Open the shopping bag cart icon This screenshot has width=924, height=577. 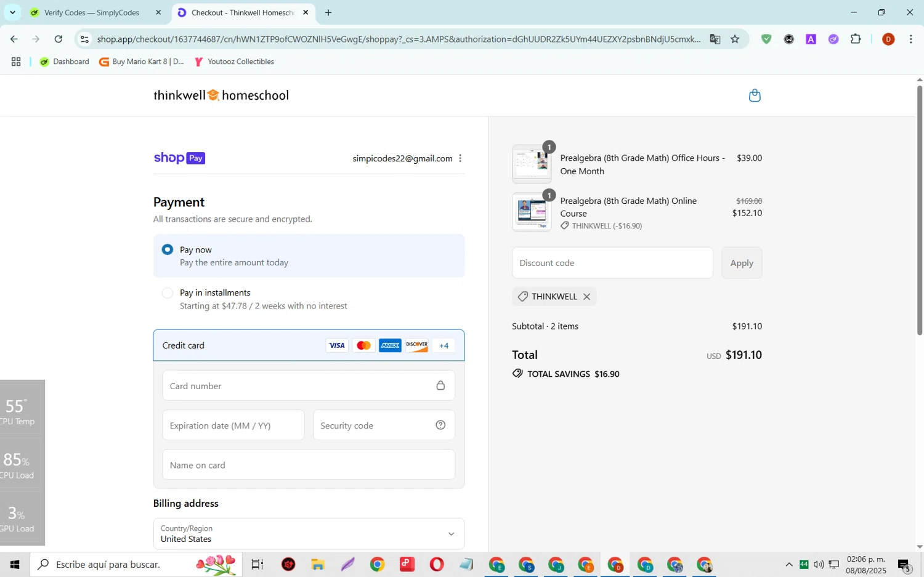click(755, 95)
